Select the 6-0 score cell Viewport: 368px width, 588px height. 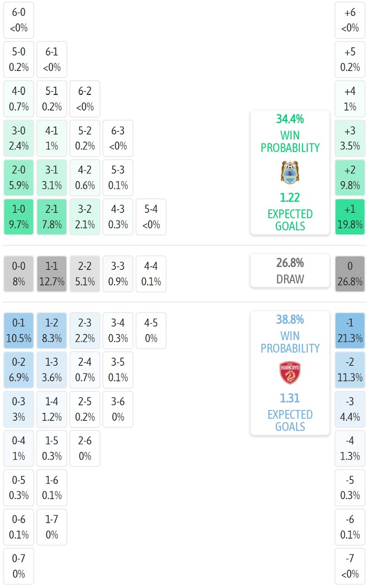(19, 20)
